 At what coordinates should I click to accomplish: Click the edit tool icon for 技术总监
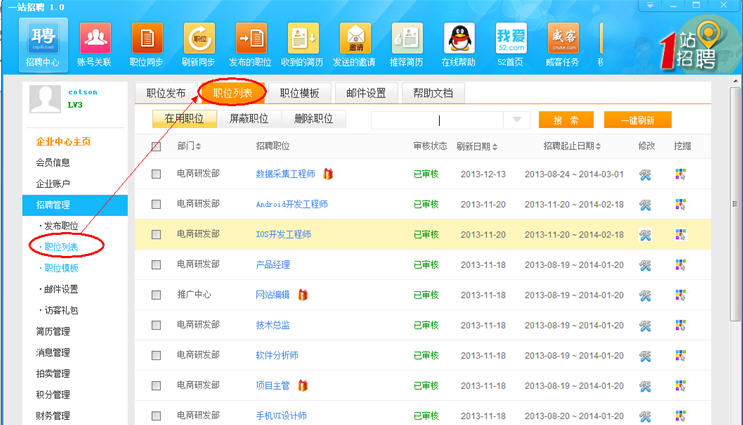645,326
